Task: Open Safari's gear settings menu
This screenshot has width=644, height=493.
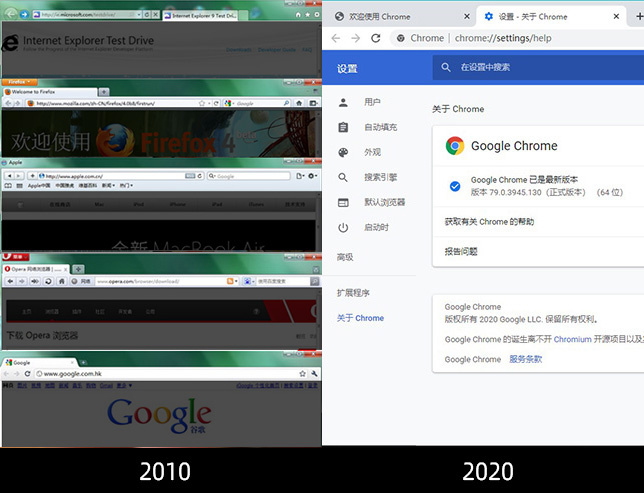Action: pyautogui.click(x=313, y=175)
